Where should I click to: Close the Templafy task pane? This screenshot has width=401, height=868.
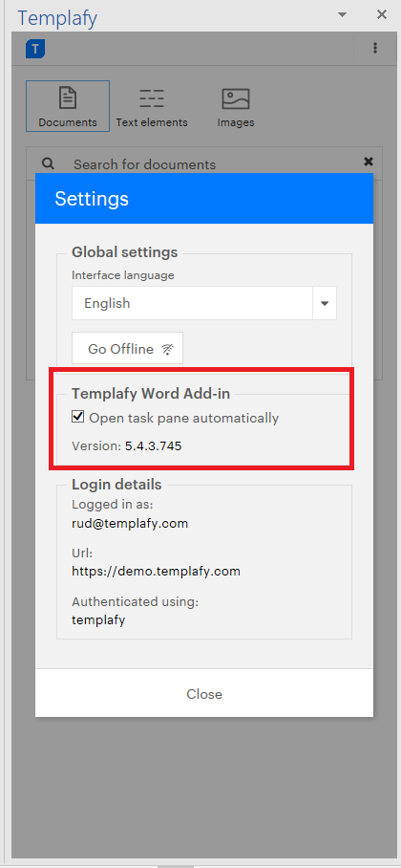tap(382, 14)
